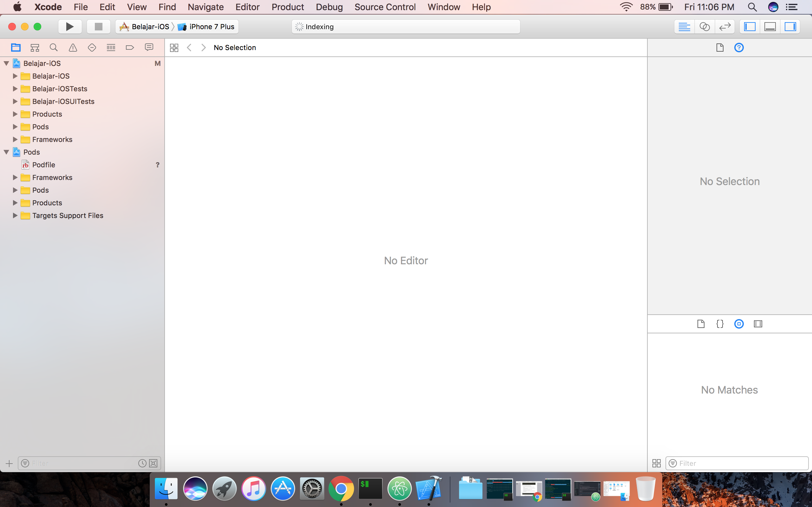
Task: Show the Issue navigator warning icon
Action: click(x=73, y=48)
